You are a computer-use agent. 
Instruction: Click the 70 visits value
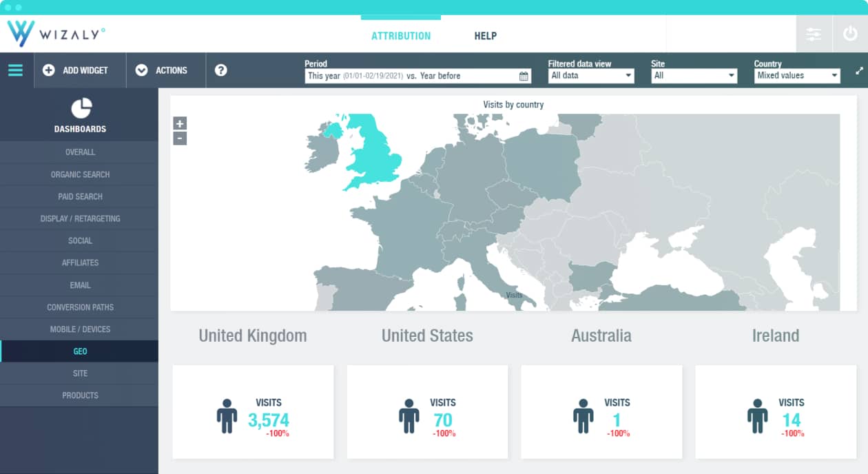443,420
